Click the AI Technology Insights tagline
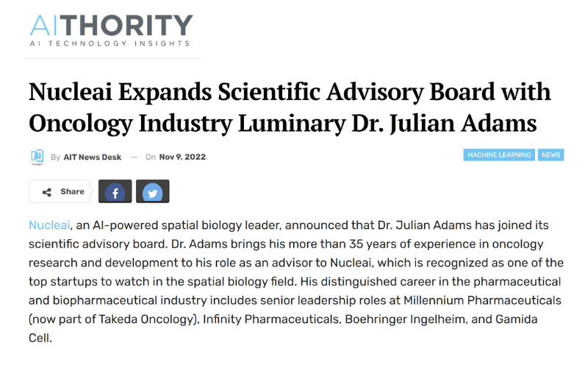588x368 pixels. (x=110, y=43)
